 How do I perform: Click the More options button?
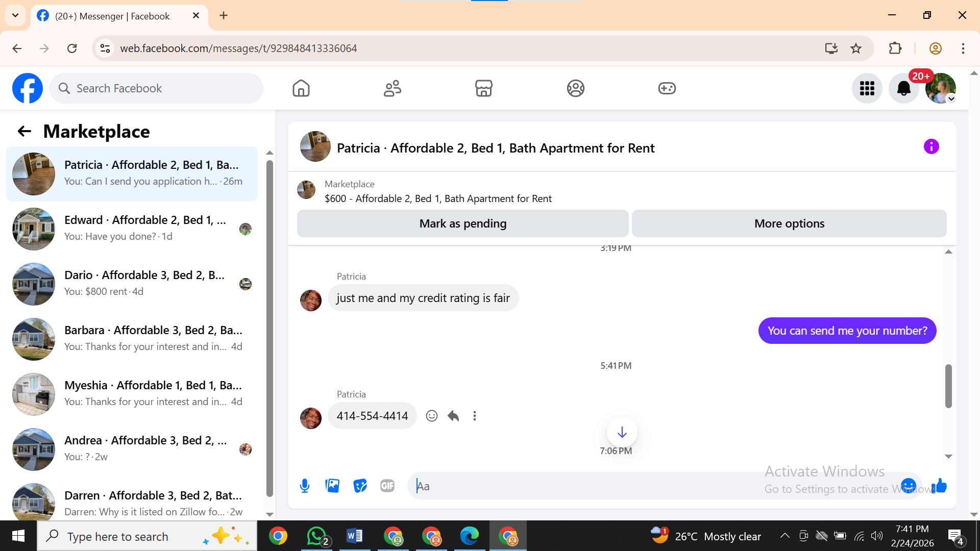(789, 223)
